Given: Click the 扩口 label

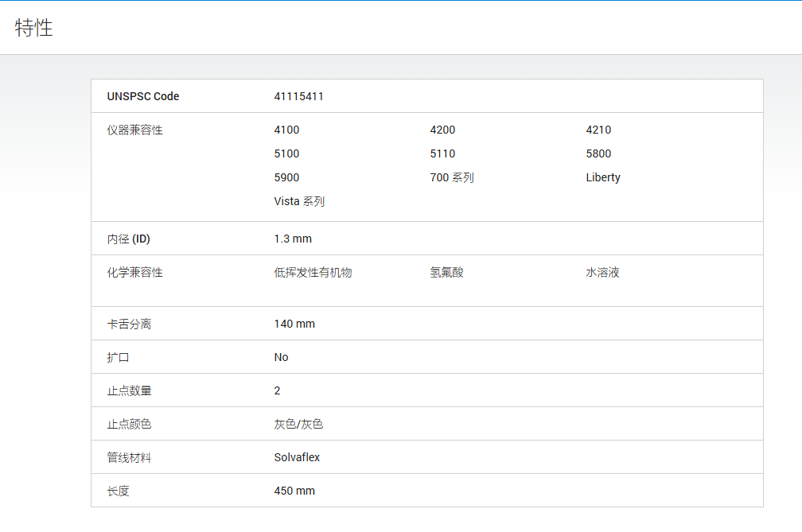Looking at the screenshot, I should pos(118,357).
